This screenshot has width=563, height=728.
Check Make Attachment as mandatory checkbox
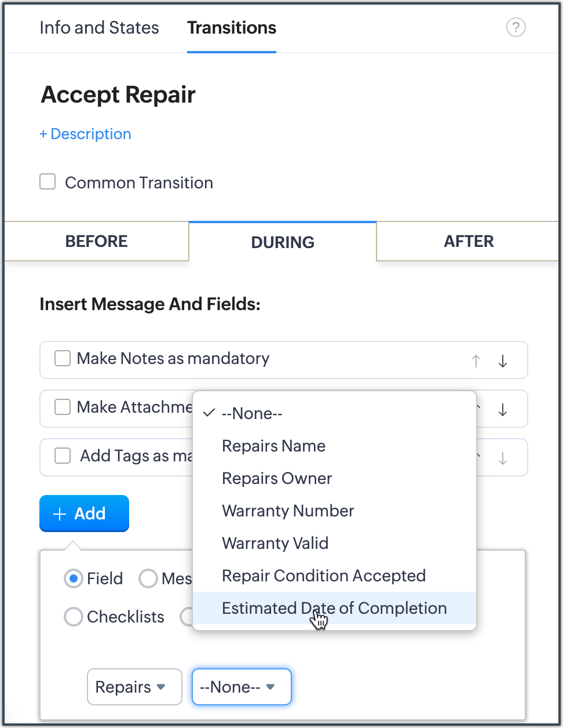click(63, 407)
